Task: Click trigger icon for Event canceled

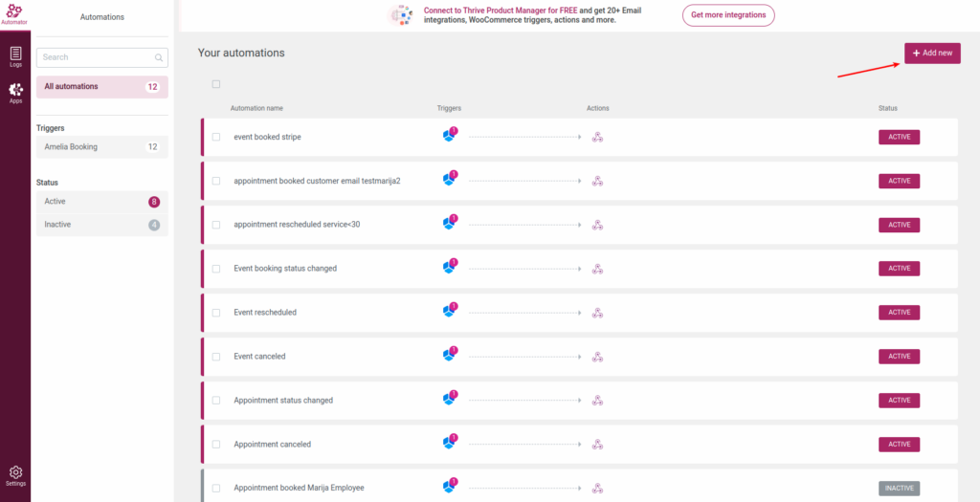Action: [450, 354]
